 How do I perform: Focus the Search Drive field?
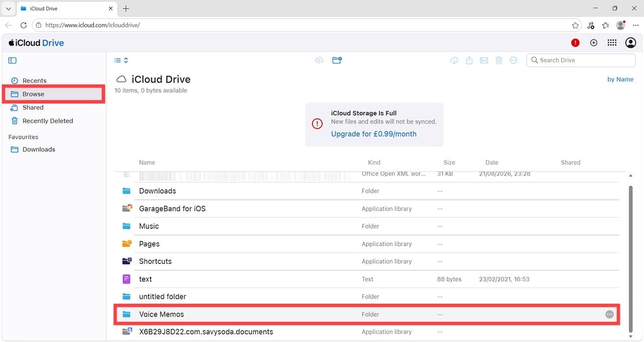581,60
